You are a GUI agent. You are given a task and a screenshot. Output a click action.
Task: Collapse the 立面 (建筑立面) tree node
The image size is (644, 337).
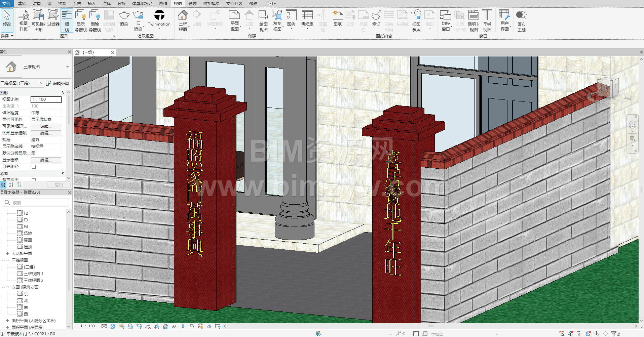(x=7, y=287)
